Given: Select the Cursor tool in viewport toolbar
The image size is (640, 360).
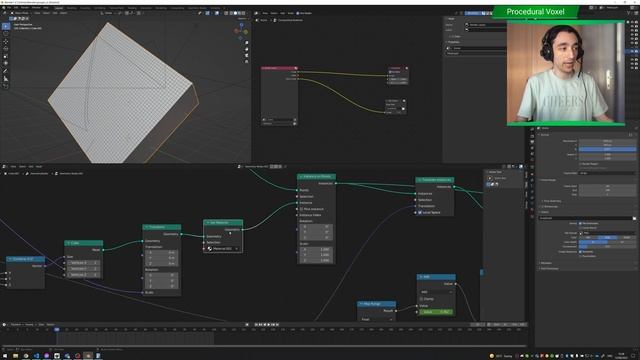Looking at the screenshot, I should [x=6, y=34].
